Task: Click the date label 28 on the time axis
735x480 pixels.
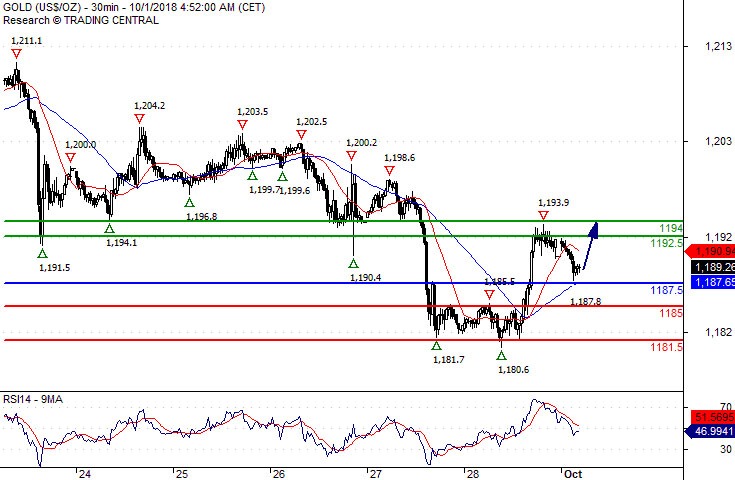Action: (472, 474)
